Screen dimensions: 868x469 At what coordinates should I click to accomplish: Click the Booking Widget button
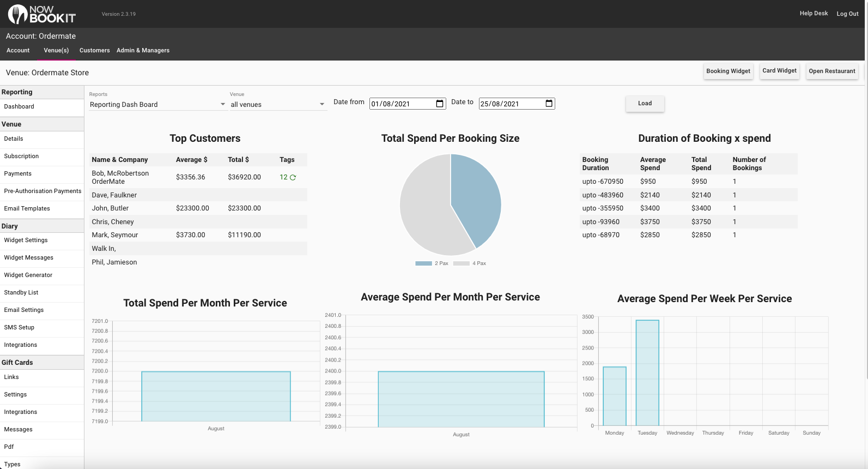pos(728,71)
